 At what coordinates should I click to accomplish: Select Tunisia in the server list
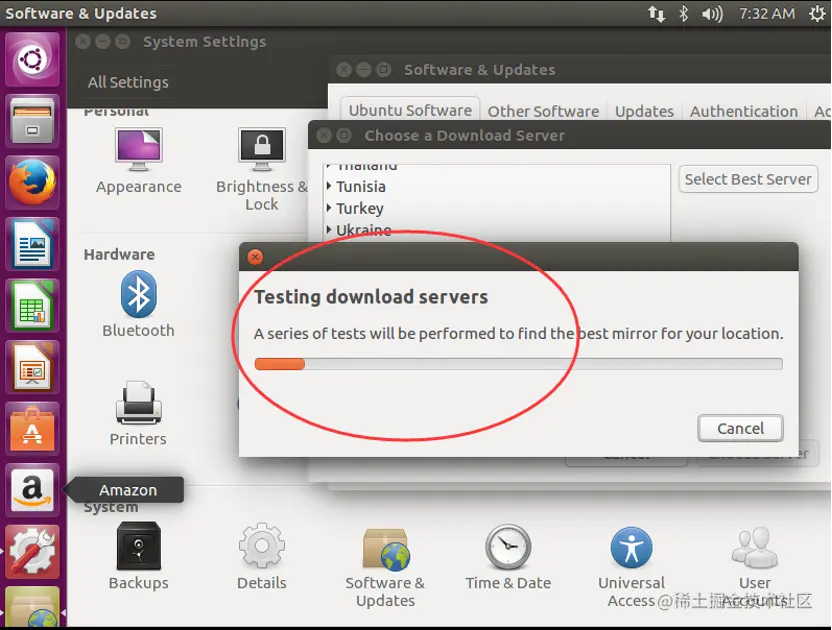pos(361,186)
